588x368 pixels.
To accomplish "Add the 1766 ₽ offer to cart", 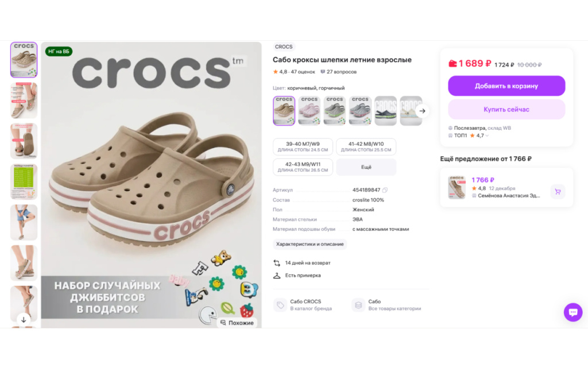I will tap(558, 192).
